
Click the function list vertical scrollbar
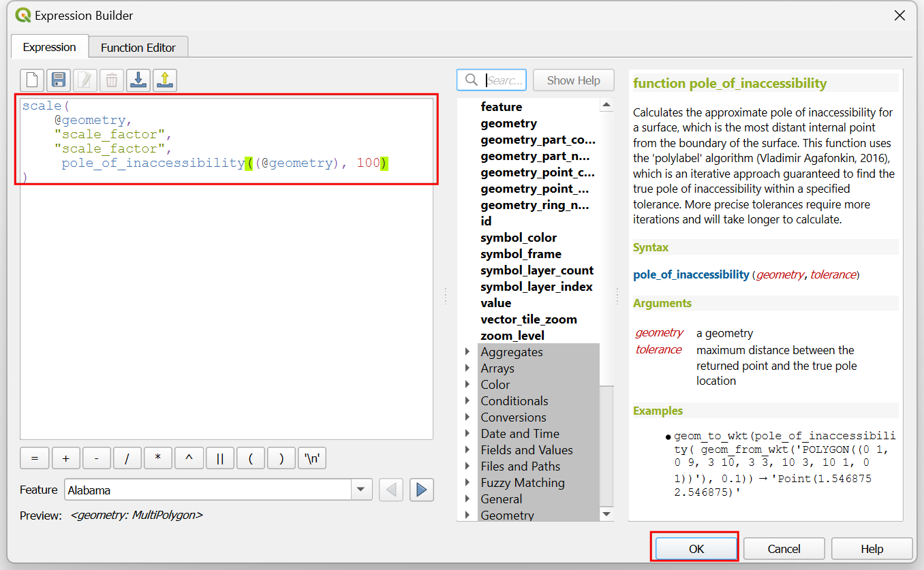[606, 306]
